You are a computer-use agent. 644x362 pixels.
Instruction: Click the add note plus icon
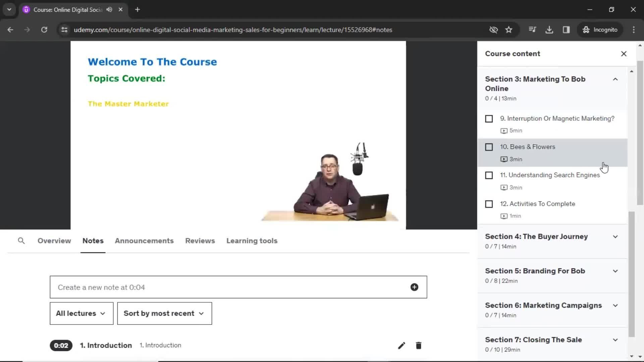coord(415,287)
